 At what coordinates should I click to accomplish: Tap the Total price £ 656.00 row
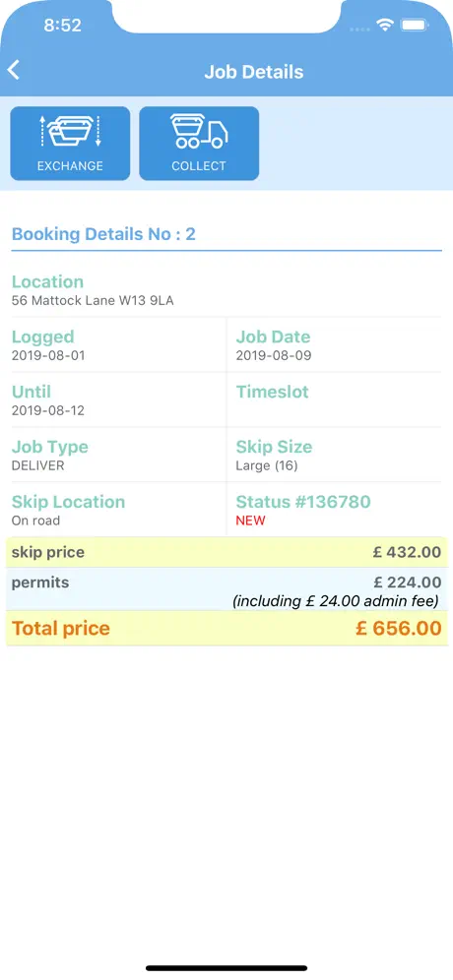[226, 628]
